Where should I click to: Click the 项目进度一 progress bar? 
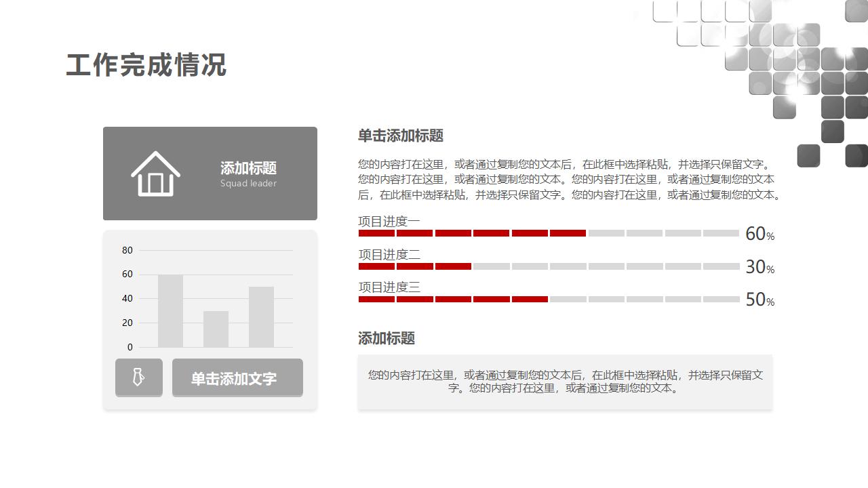(549, 233)
